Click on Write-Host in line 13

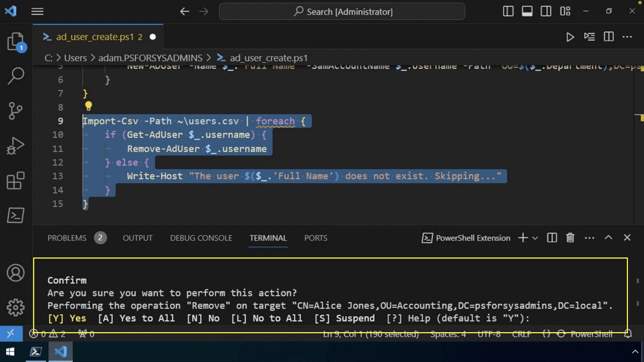(x=155, y=176)
